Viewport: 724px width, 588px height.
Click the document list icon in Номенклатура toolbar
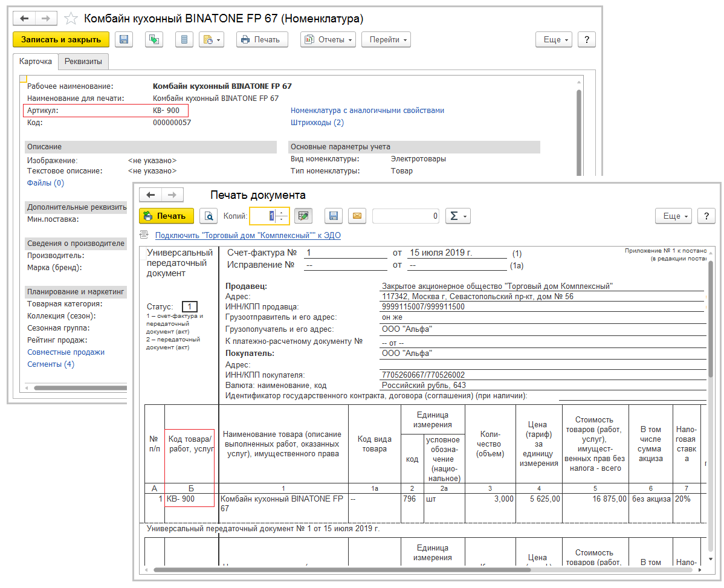184,40
